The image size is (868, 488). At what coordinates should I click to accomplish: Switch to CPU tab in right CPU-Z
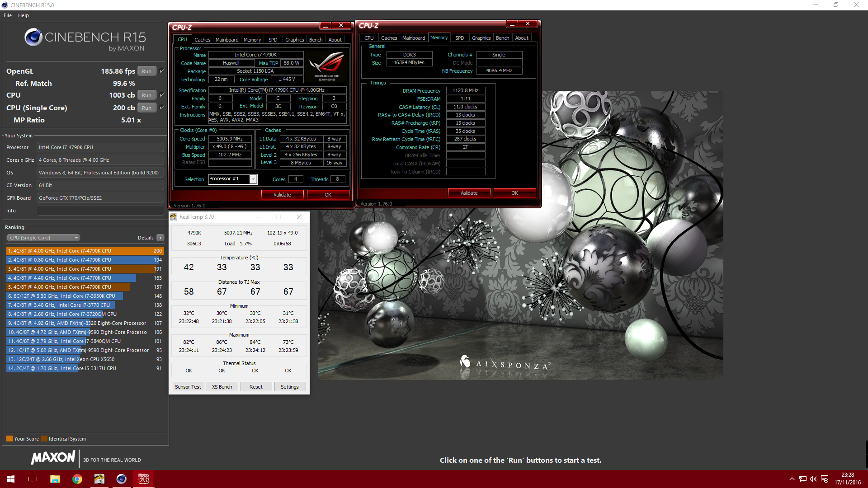coord(369,38)
